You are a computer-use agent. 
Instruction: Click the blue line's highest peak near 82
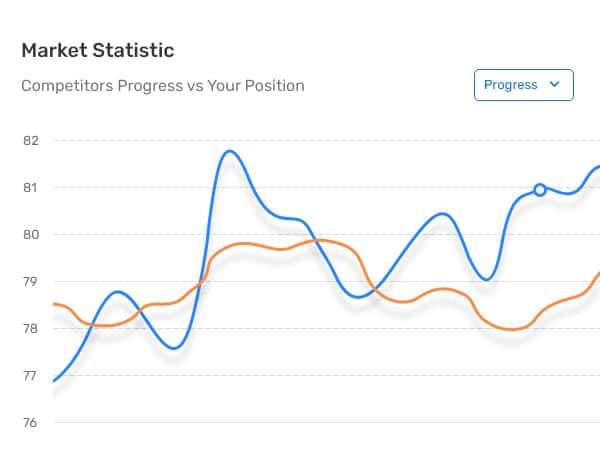click(x=230, y=152)
